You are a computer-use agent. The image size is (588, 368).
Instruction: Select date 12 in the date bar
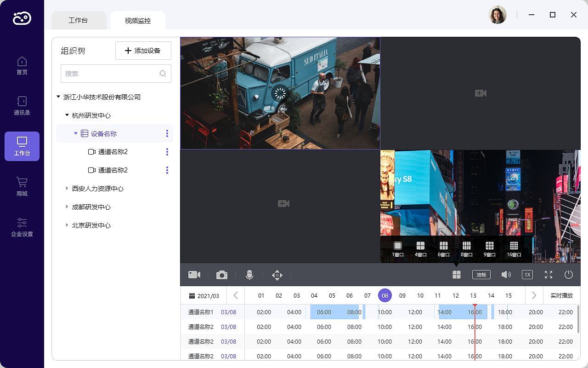pyautogui.click(x=456, y=296)
